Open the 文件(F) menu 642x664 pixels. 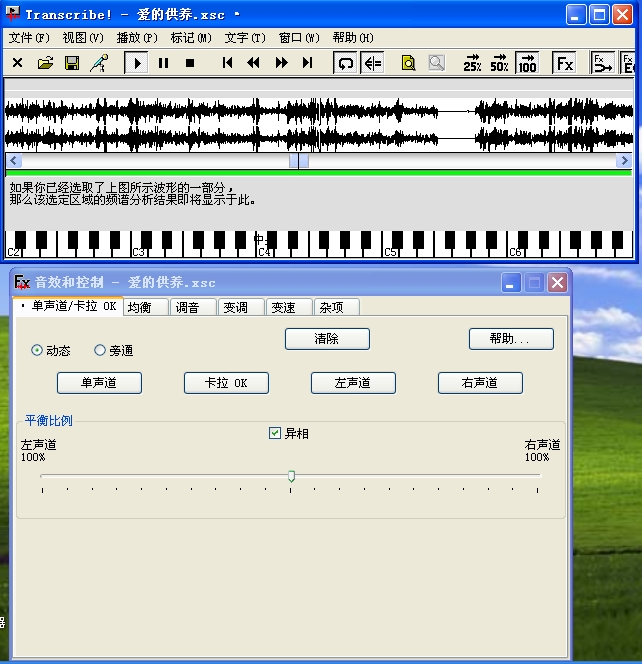click(29, 38)
